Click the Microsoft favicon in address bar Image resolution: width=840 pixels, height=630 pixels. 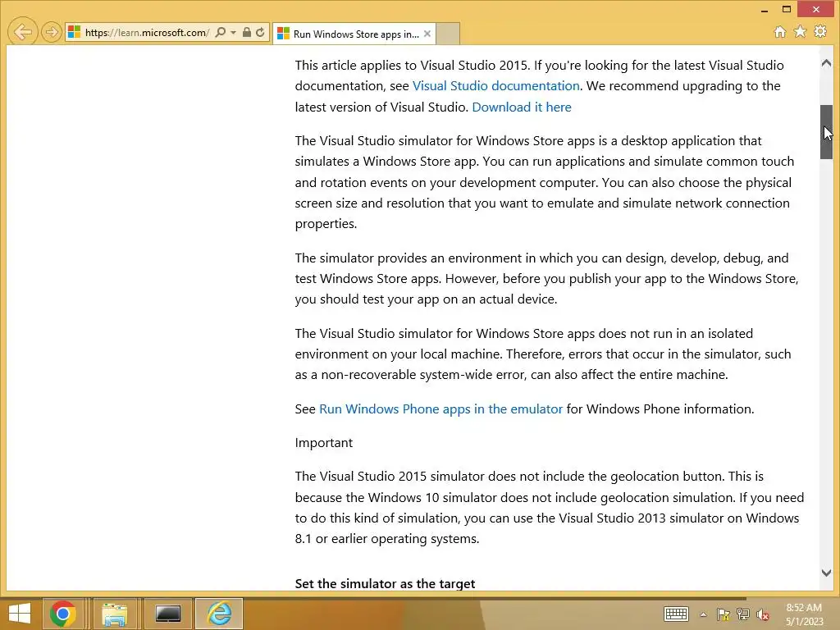point(74,32)
